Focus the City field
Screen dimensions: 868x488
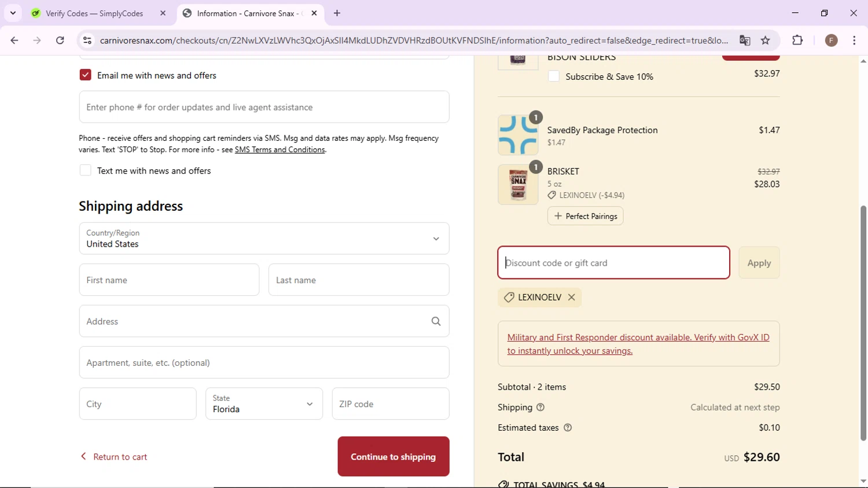[x=138, y=403]
